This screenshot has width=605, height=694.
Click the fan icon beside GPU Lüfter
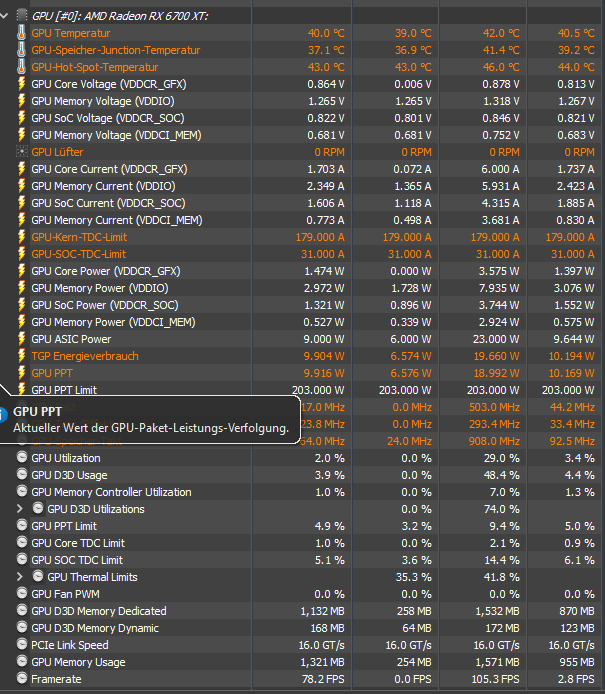[x=21, y=152]
